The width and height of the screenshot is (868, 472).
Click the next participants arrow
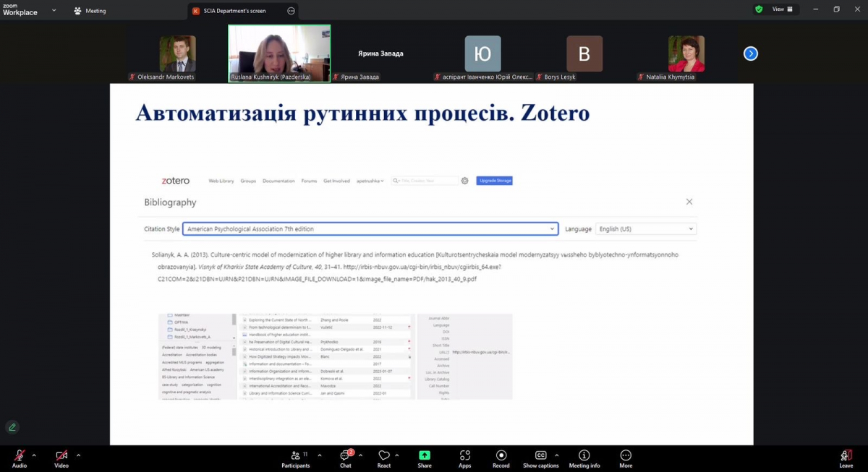[750, 53]
